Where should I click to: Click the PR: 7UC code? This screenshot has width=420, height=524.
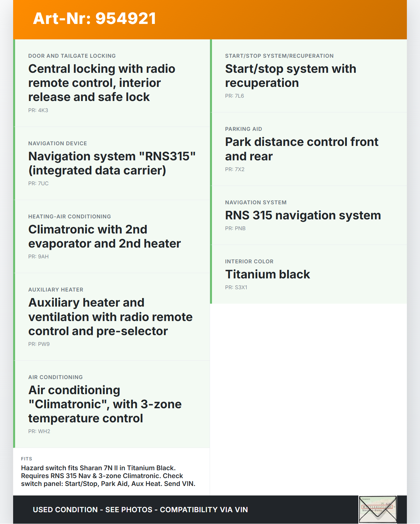coord(38,184)
